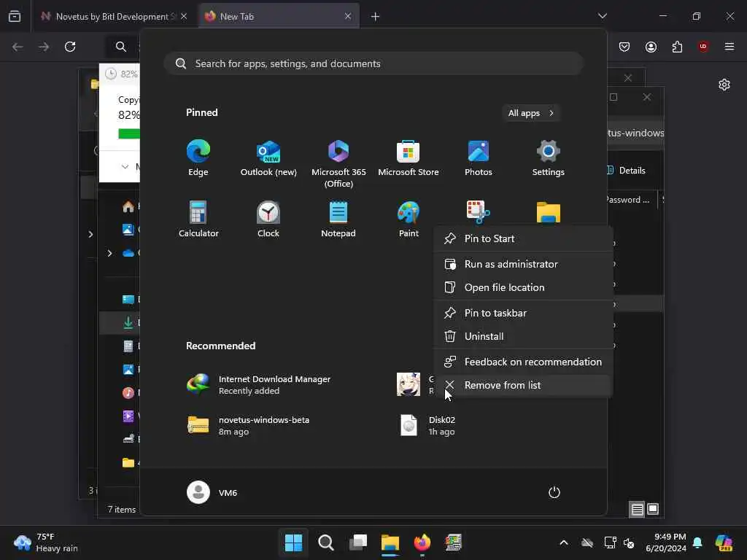Open new tab personalize gear icon
This screenshot has width=747, height=560.
coord(724,85)
